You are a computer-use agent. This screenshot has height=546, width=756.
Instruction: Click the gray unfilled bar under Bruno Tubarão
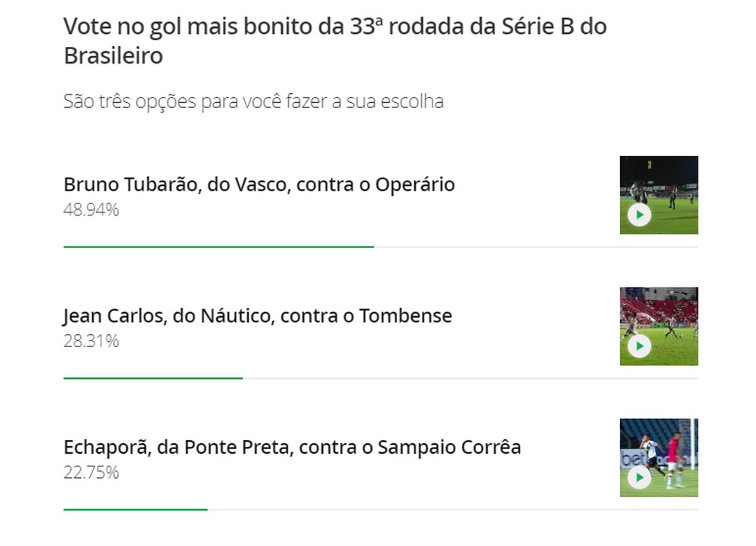(535, 247)
